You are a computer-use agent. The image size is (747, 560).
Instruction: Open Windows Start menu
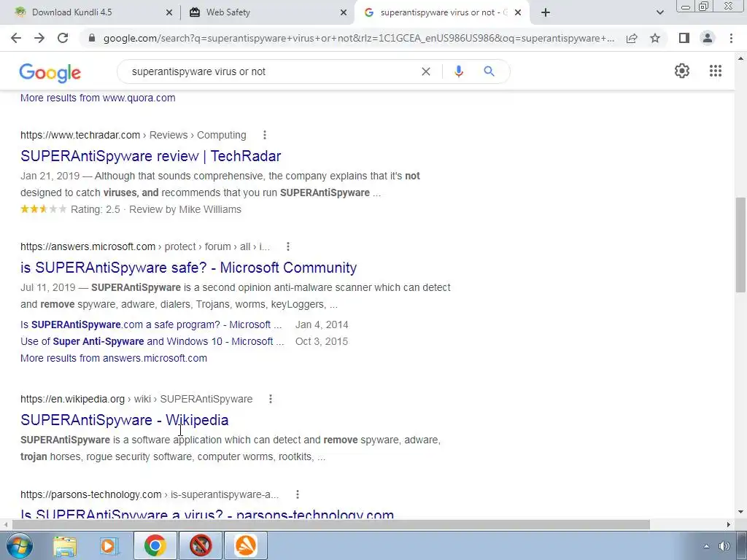click(20, 545)
